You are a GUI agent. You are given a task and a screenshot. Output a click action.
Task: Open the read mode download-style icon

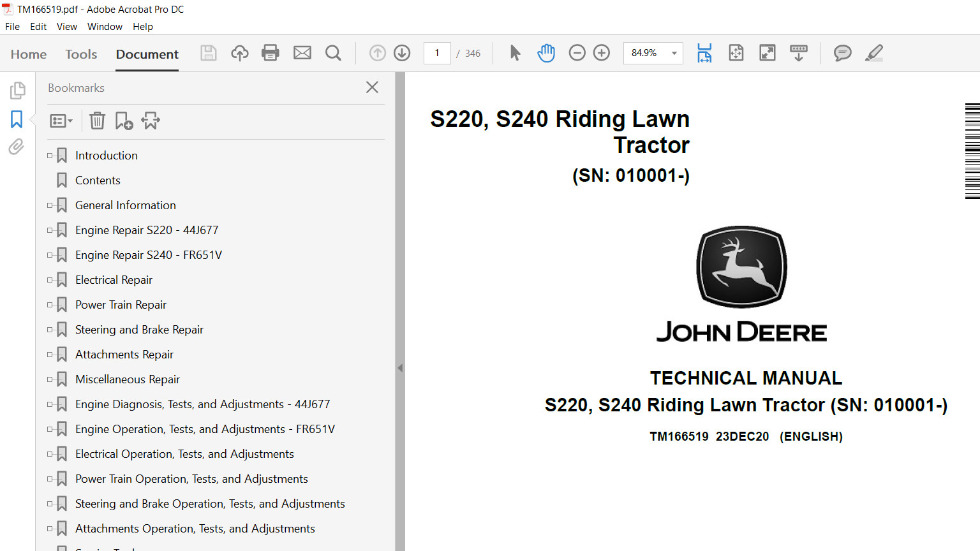pos(799,53)
